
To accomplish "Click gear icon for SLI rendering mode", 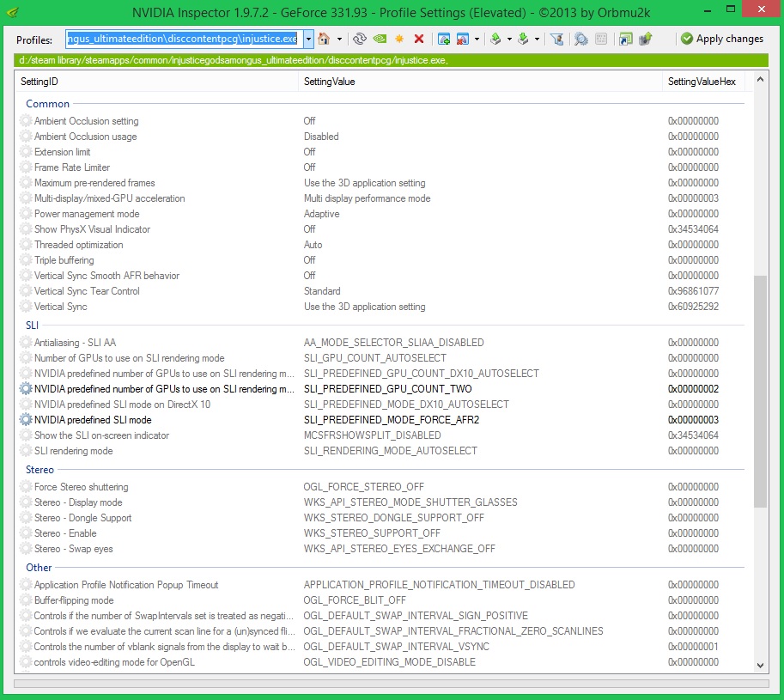I will (26, 451).
